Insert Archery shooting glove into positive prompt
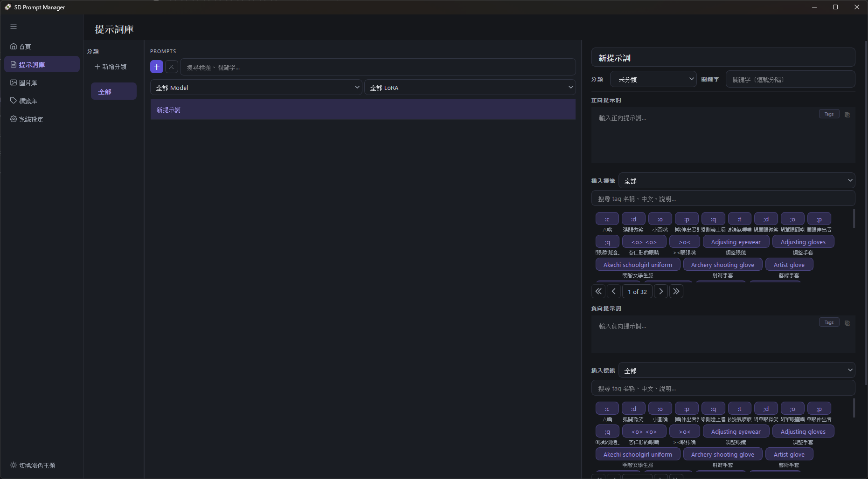This screenshot has height=479, width=868. (x=722, y=265)
